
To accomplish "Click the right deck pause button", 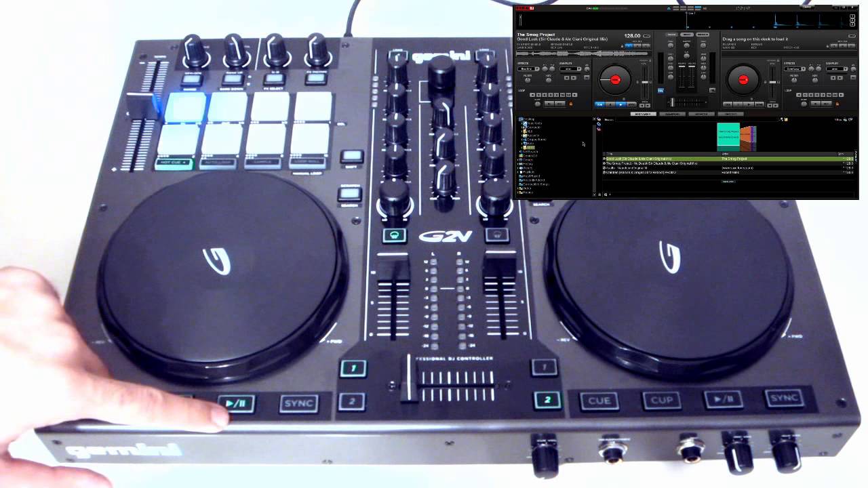I will [x=738, y=104].
